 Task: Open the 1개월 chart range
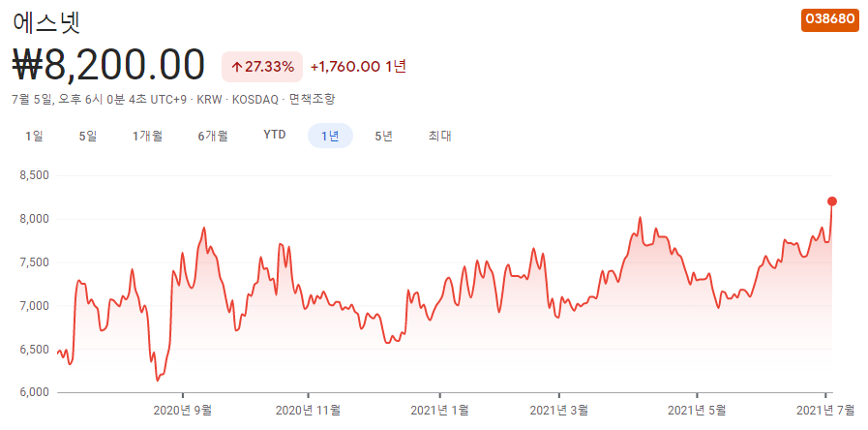click(x=147, y=136)
